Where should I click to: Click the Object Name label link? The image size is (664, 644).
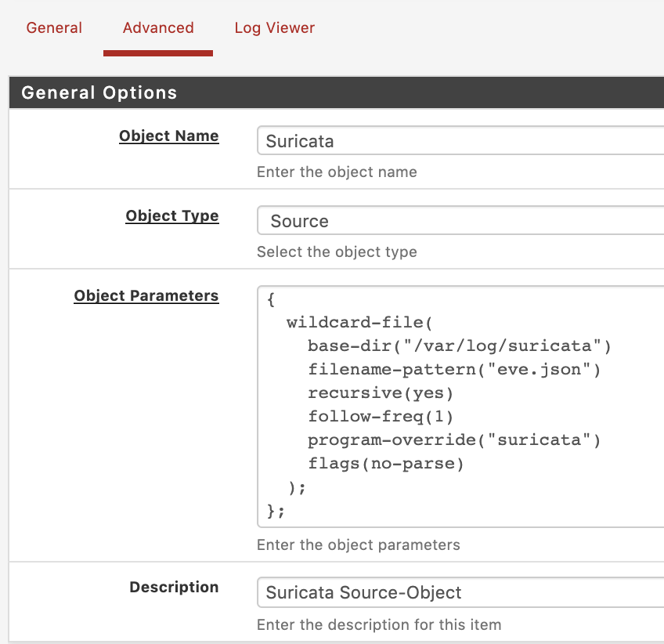coord(169,136)
